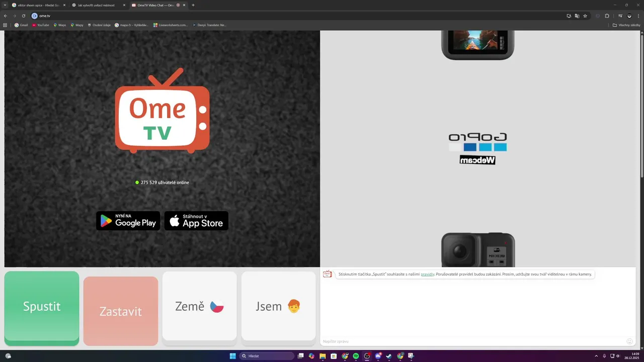Open the DeepL Translate bookmark
This screenshot has height=362, width=644.
point(210,25)
